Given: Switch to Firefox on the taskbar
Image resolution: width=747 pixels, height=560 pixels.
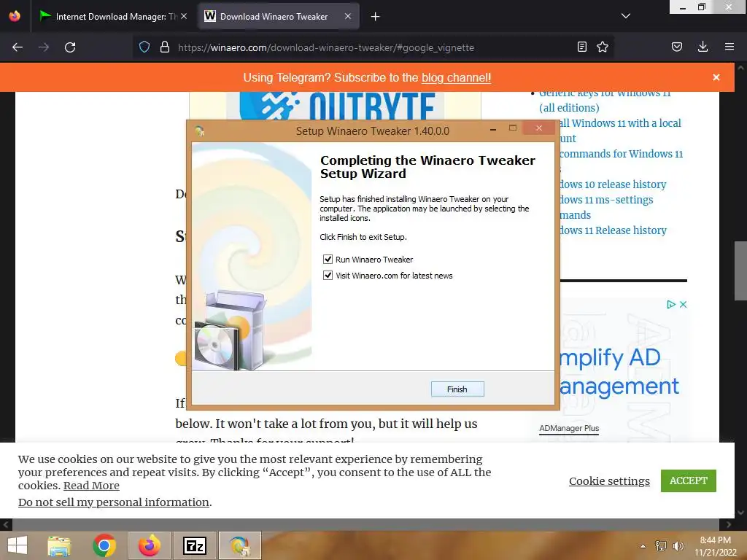Looking at the screenshot, I should click(x=149, y=545).
